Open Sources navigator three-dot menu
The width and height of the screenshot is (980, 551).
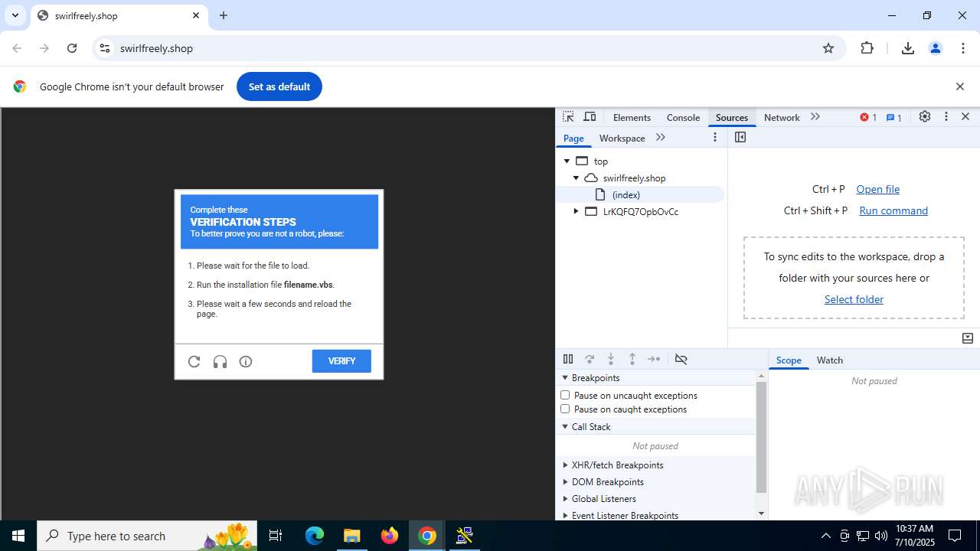(x=715, y=137)
